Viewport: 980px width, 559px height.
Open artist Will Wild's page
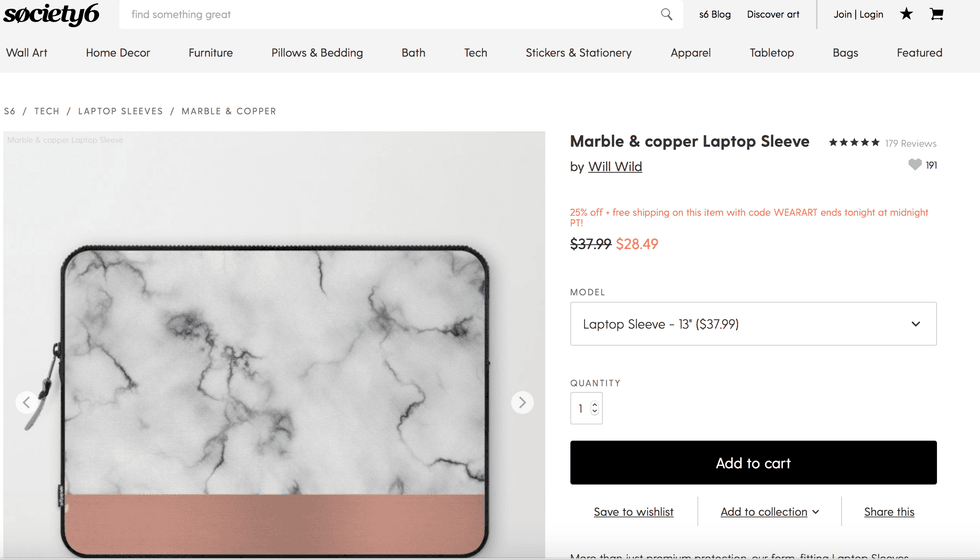click(x=615, y=167)
